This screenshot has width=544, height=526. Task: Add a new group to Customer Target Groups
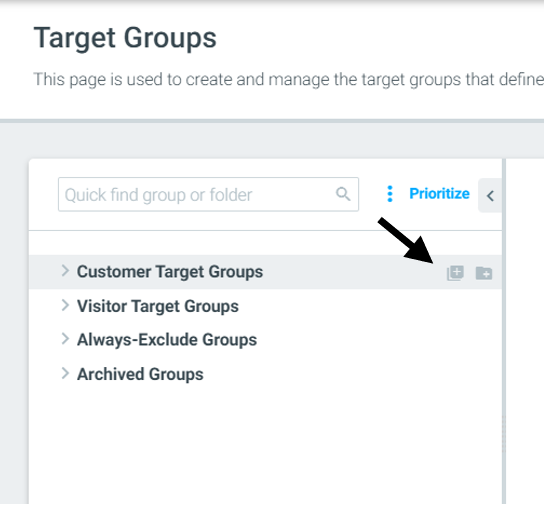click(x=455, y=273)
